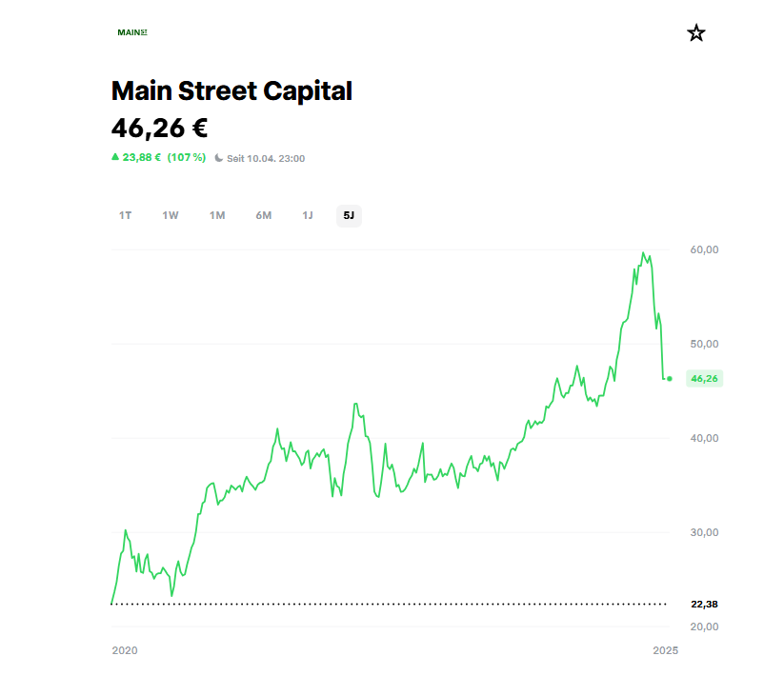
Task: Click the Main Street Capital title
Action: coord(231,91)
